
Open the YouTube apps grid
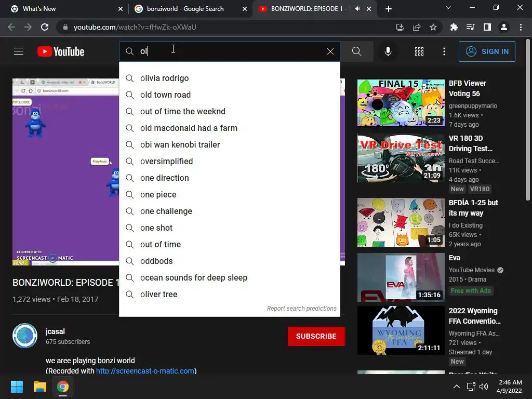pos(419,51)
